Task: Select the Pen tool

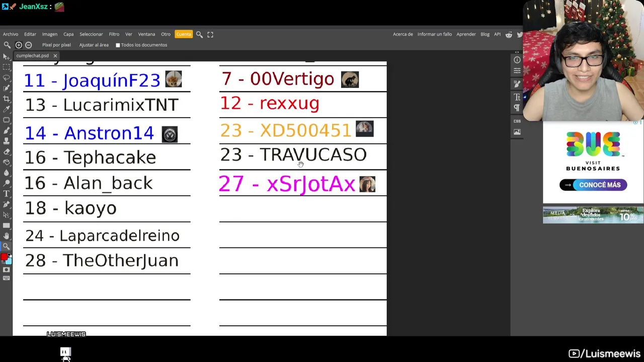Action: point(7,204)
